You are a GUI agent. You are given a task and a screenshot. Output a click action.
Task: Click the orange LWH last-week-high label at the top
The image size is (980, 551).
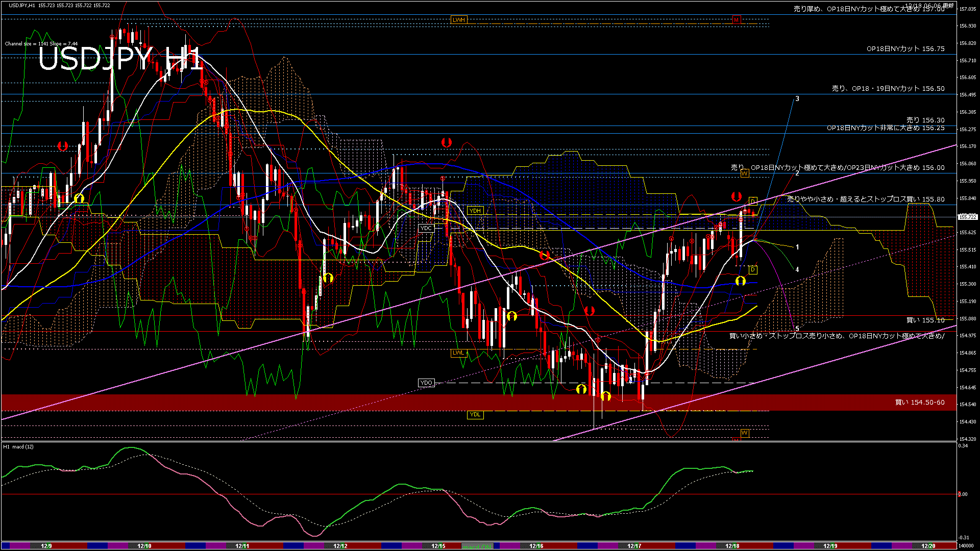click(x=458, y=19)
